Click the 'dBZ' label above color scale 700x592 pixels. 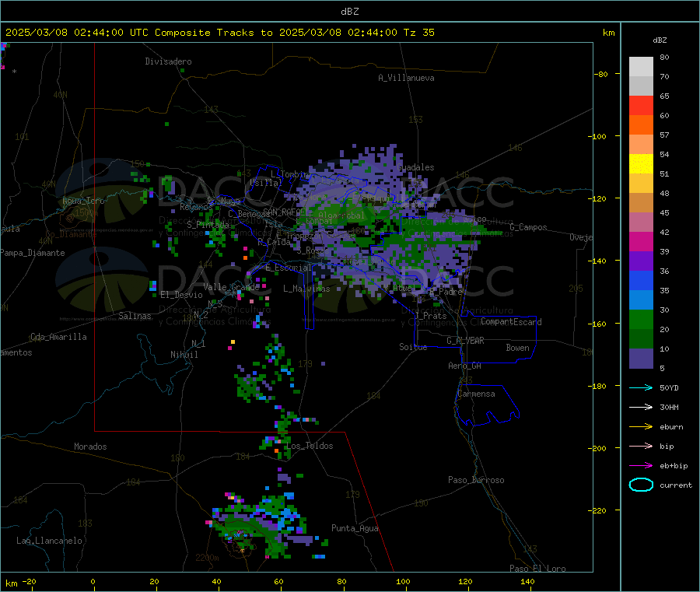660,40
